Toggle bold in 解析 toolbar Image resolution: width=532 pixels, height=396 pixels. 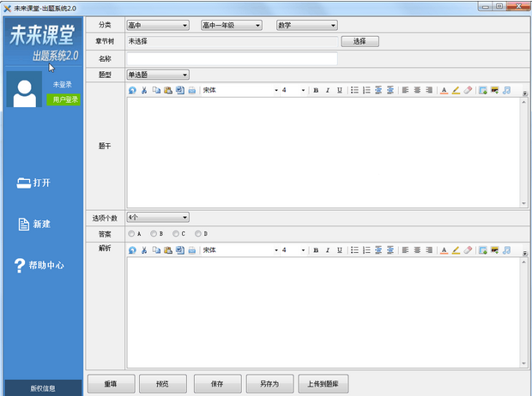coord(316,250)
